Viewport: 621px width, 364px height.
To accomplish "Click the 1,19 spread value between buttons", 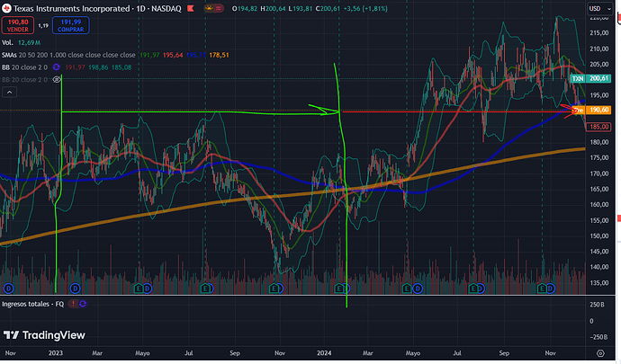I will pos(43,26).
